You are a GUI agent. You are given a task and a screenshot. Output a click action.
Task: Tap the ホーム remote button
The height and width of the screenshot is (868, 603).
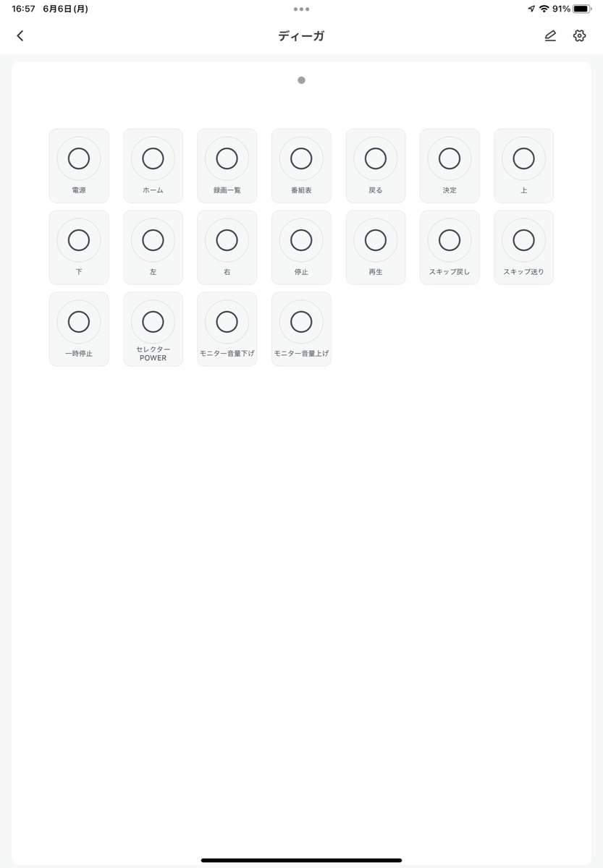tap(153, 166)
